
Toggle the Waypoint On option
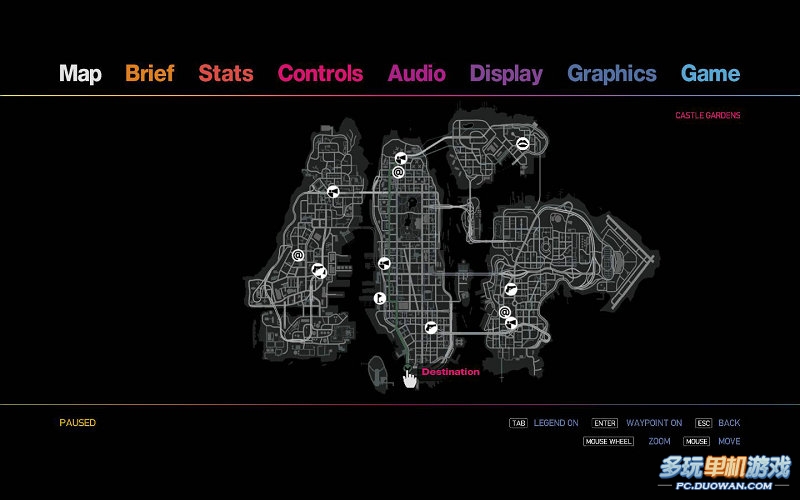point(654,423)
